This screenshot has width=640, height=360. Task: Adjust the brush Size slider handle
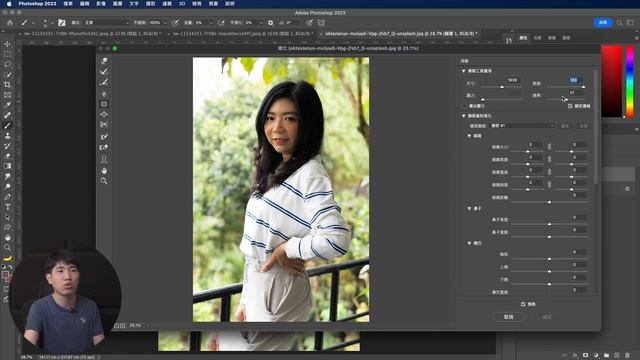(502, 87)
